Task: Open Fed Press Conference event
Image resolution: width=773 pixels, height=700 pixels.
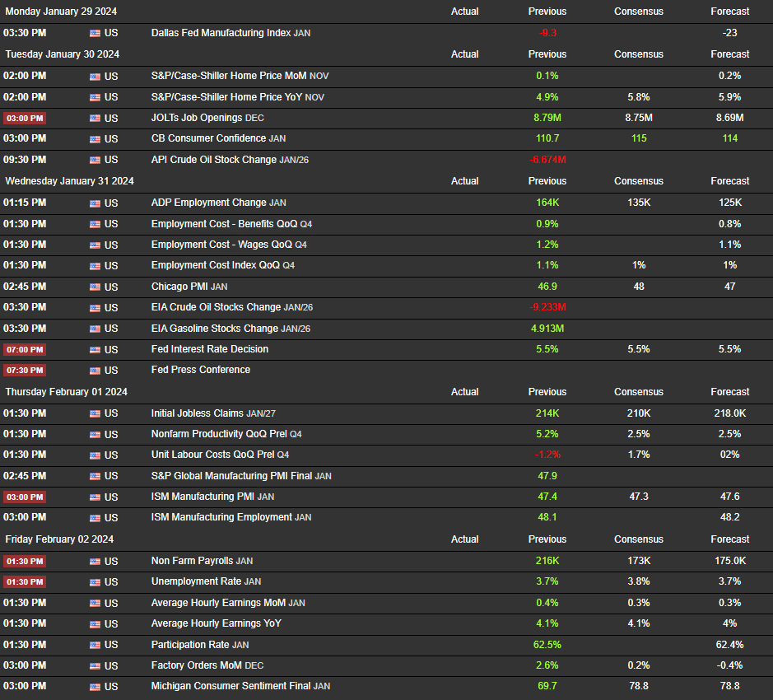Action: tap(201, 370)
